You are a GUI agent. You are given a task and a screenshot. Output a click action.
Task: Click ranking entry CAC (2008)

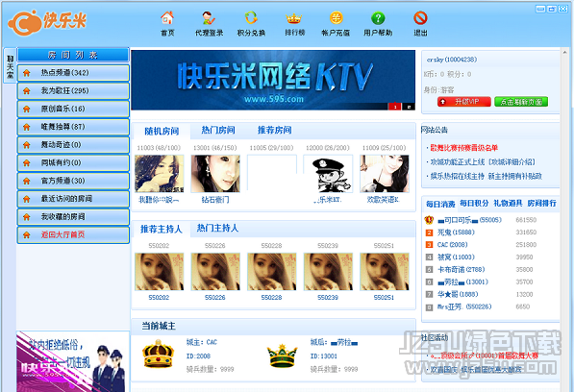pos(453,245)
